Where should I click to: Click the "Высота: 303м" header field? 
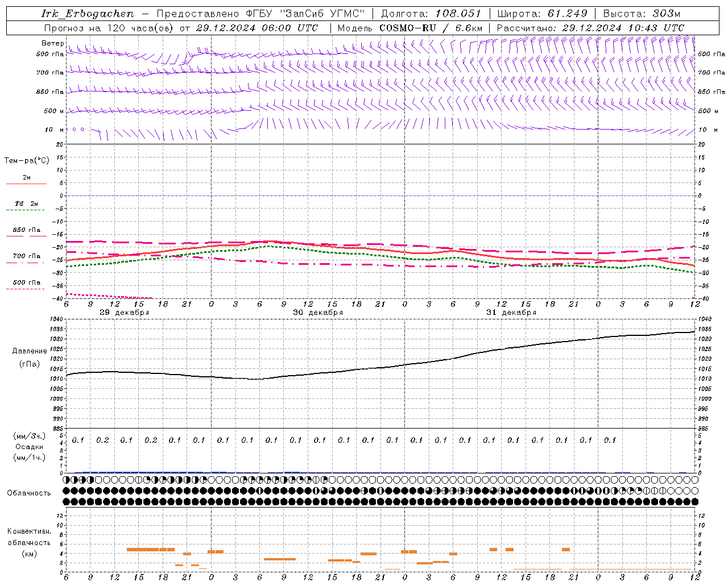pyautogui.click(x=642, y=14)
